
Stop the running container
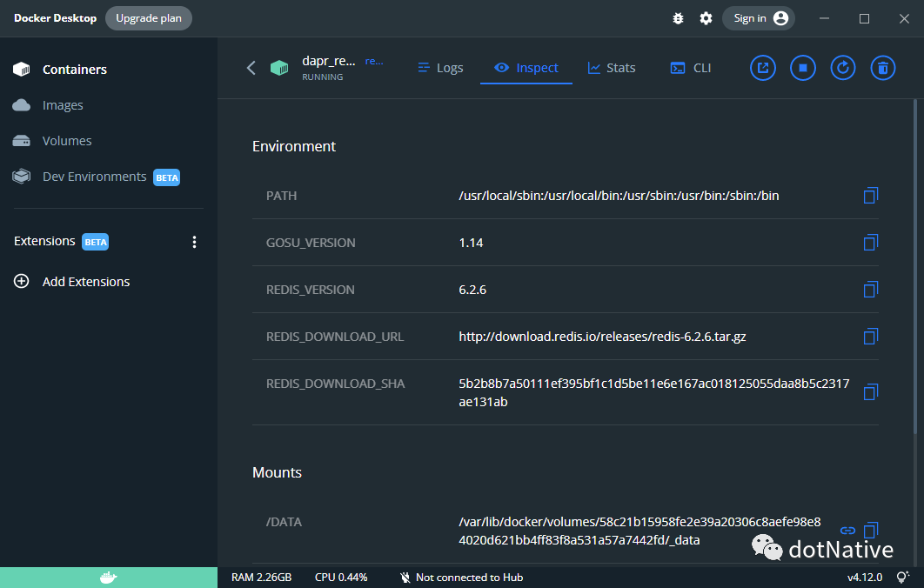click(x=802, y=68)
